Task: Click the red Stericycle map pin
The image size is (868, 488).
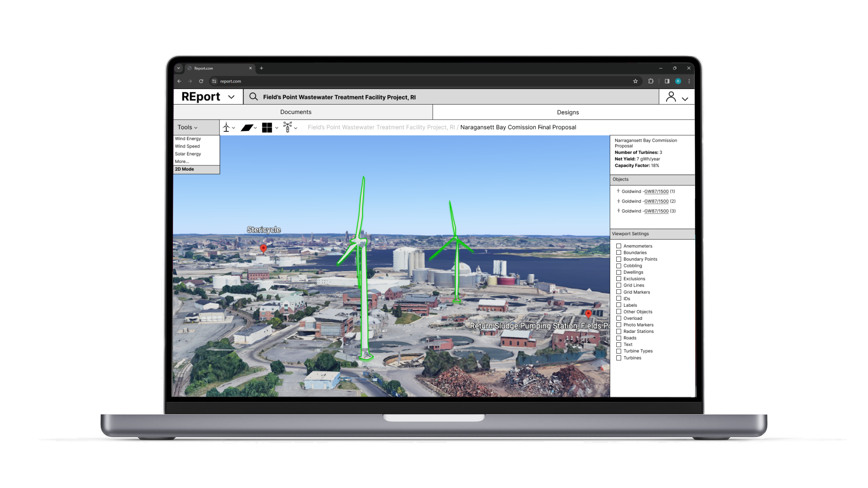Action: 264,248
